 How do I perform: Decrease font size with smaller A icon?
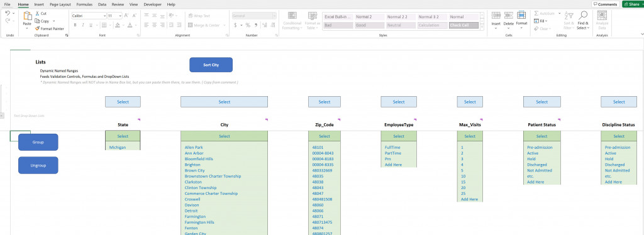(135, 16)
